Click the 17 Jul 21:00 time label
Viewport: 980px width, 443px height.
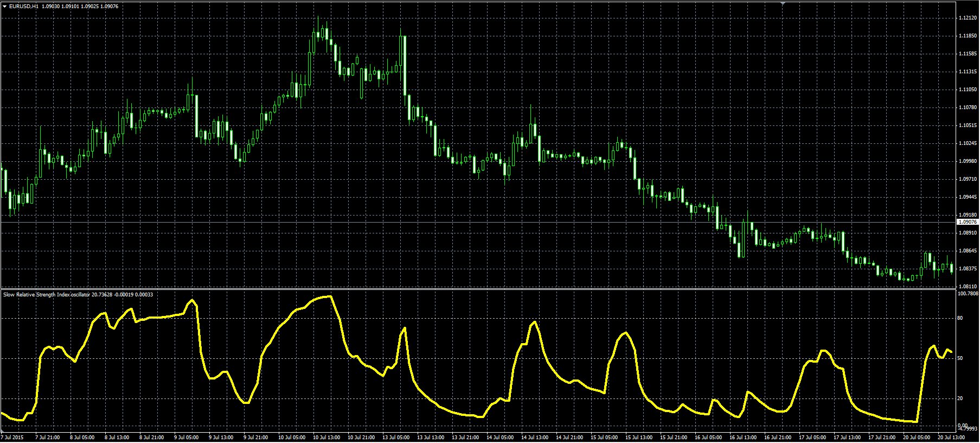[x=882, y=438]
